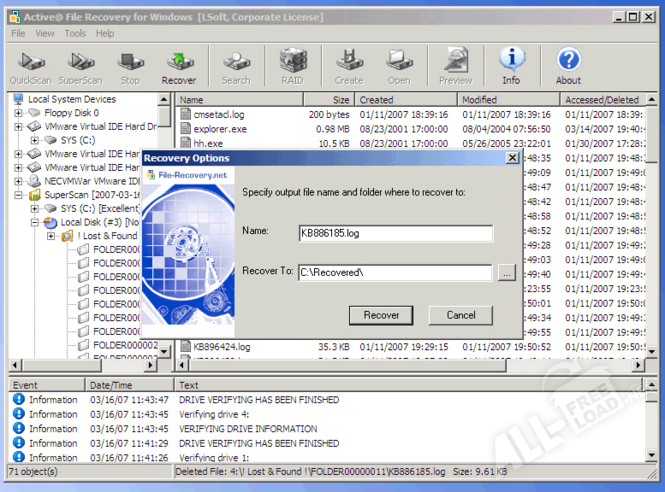Select the 'Verifying drive 4:' log entry
The image size is (665, 492).
[x=214, y=414]
